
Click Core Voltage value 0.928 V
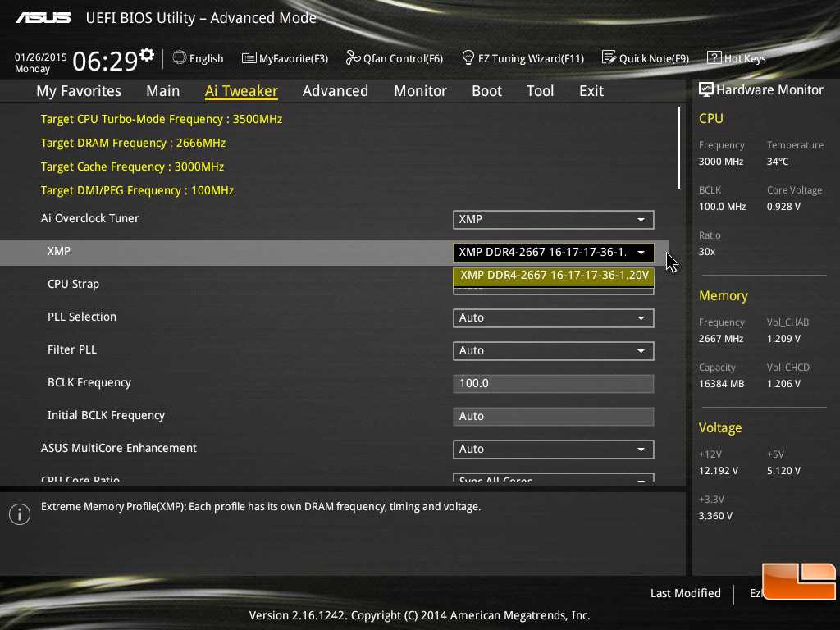coord(783,206)
